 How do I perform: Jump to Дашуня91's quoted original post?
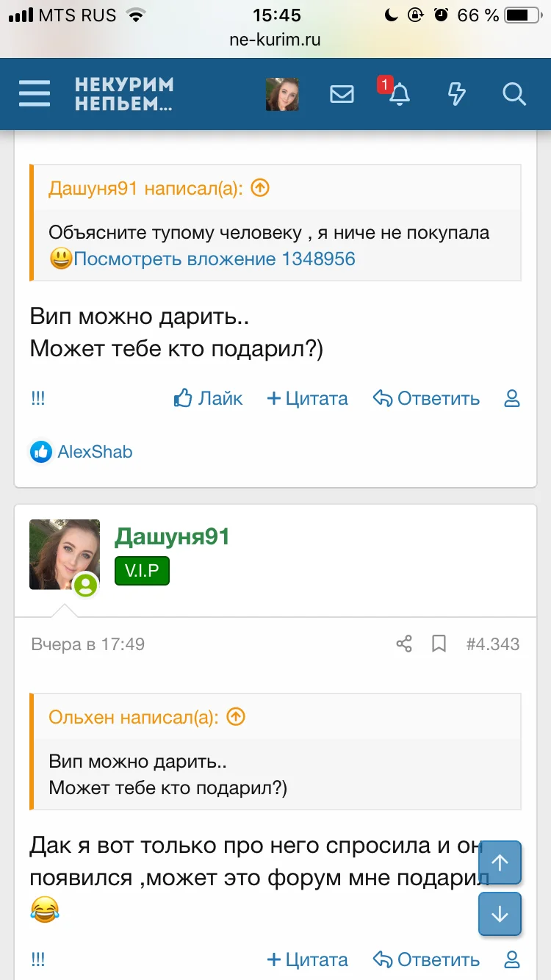tap(260, 189)
